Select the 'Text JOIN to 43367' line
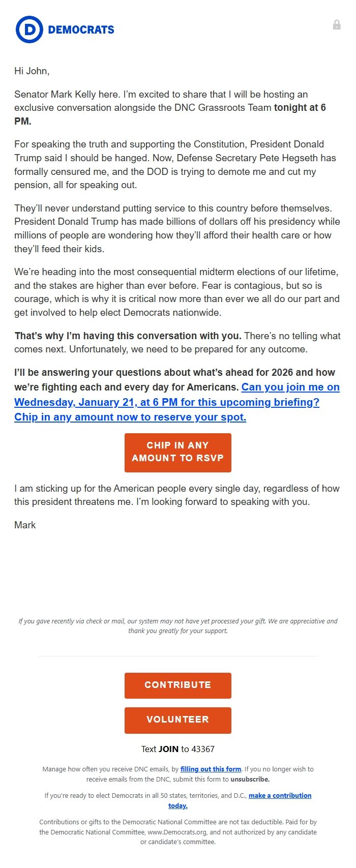 pyautogui.click(x=177, y=749)
